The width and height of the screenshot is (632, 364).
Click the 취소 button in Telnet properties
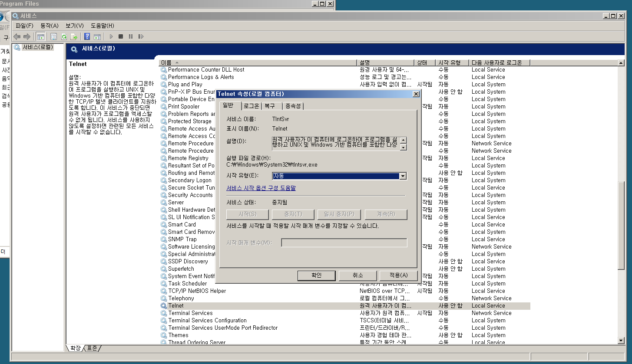pyautogui.click(x=357, y=275)
